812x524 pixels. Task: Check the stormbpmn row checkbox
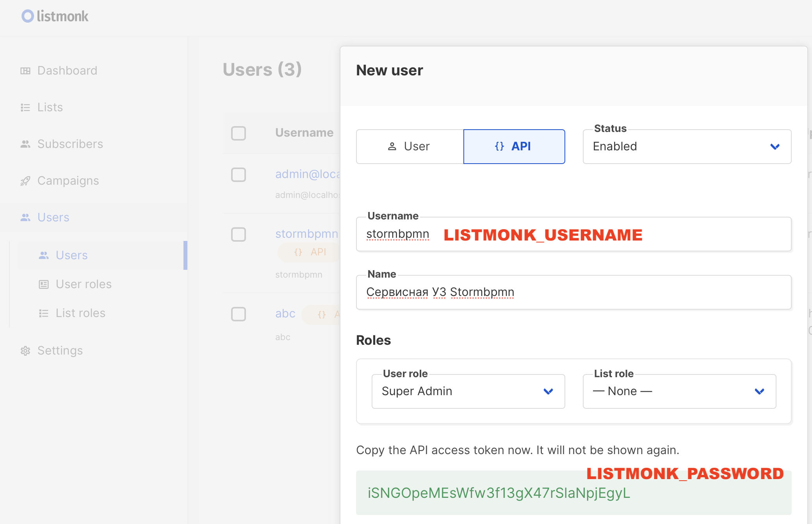[x=239, y=234]
